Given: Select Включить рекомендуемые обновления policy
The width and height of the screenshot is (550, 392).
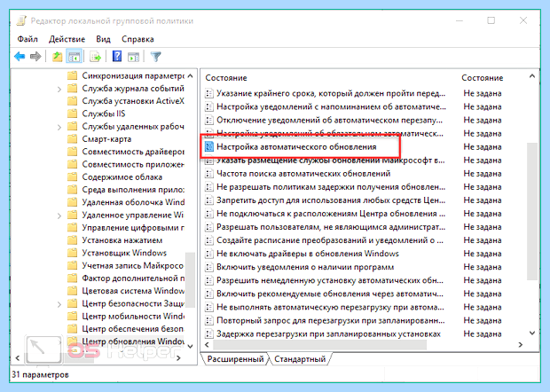Looking at the screenshot, I should [330, 294].
